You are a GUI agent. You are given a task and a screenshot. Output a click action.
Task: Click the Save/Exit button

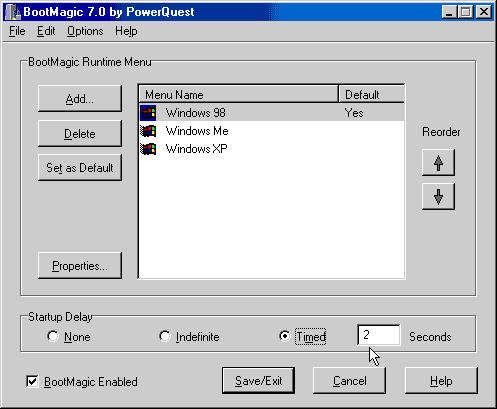point(258,381)
